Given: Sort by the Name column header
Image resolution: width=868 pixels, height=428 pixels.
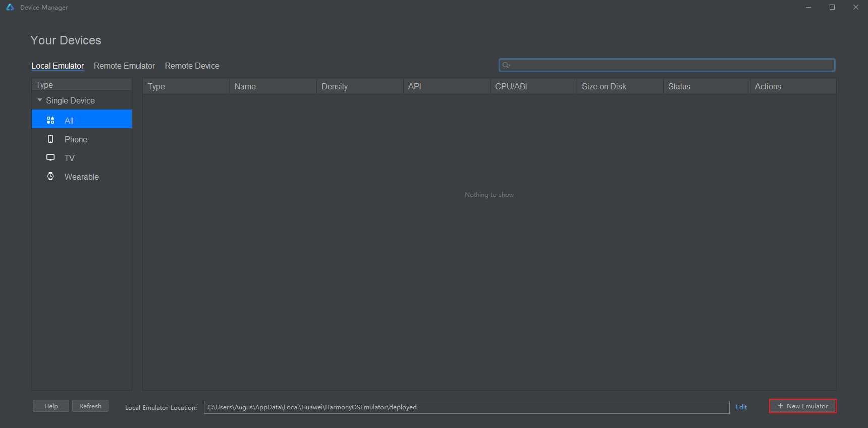Looking at the screenshot, I should pyautogui.click(x=273, y=86).
